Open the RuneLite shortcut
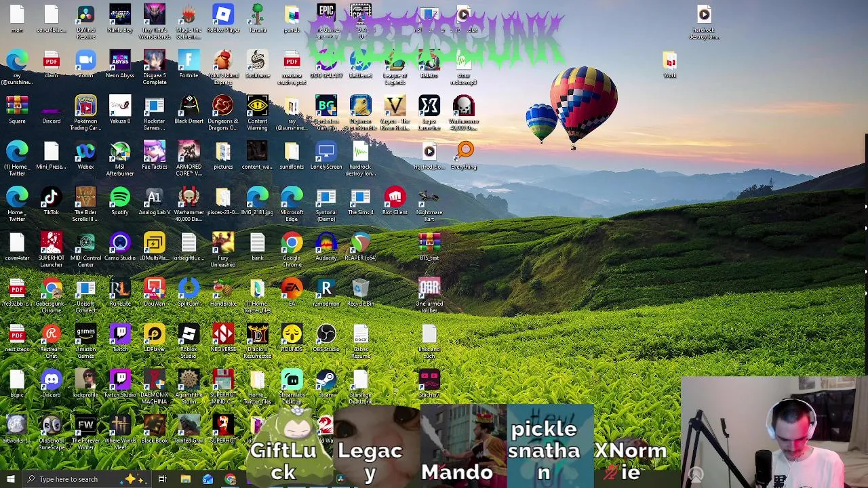The height and width of the screenshot is (488, 868). pyautogui.click(x=120, y=293)
